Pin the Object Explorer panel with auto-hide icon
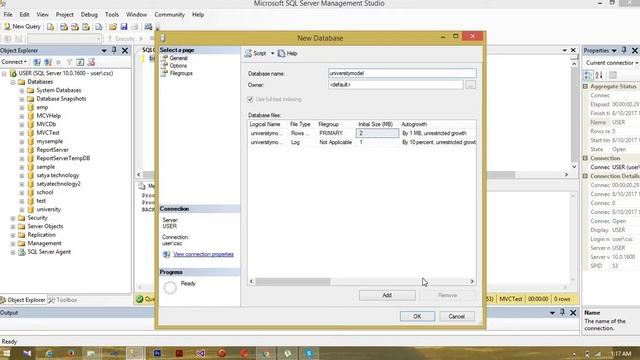The height and width of the screenshot is (360, 640). 114,50
